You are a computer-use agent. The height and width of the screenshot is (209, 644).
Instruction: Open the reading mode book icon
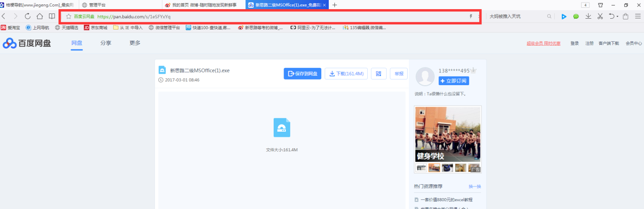pyautogui.click(x=52, y=17)
